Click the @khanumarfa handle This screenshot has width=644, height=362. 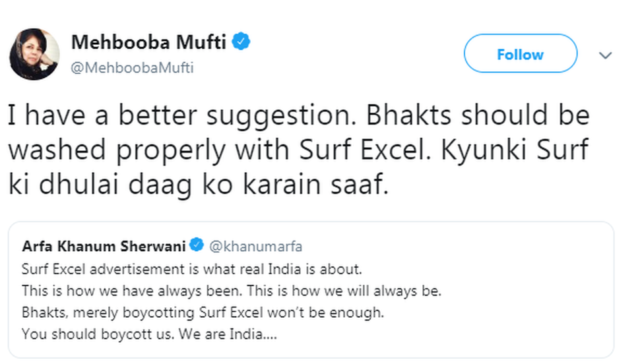point(255,247)
